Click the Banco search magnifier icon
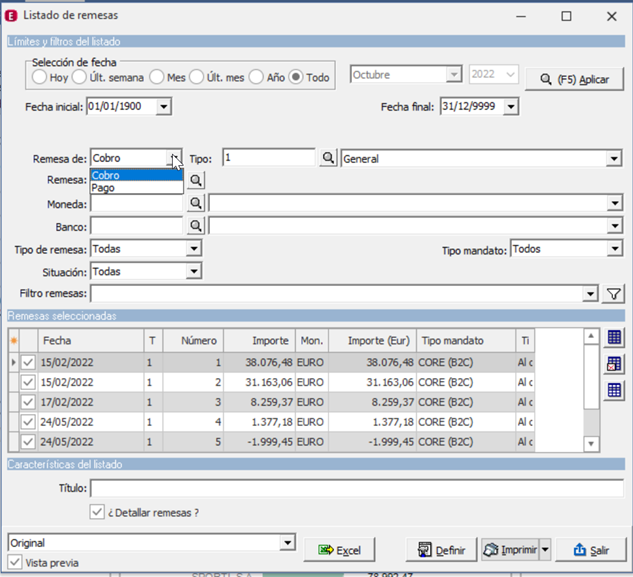Viewport: 633px width, 577px height. coord(196,226)
